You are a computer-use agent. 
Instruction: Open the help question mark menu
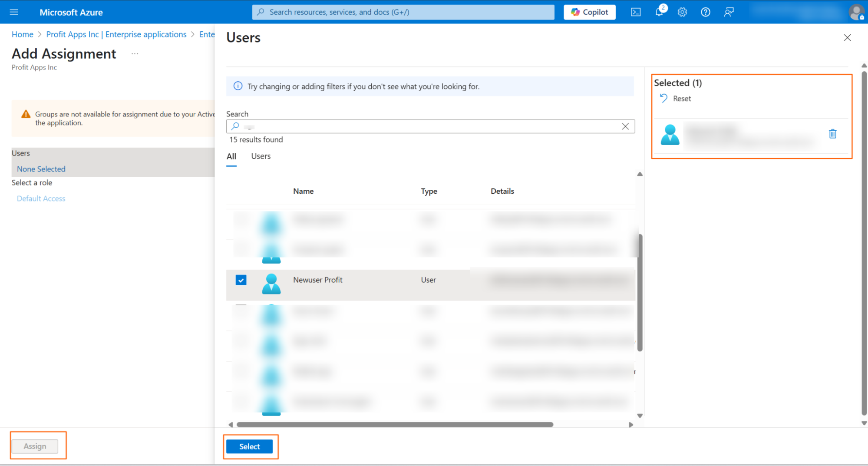(x=706, y=12)
